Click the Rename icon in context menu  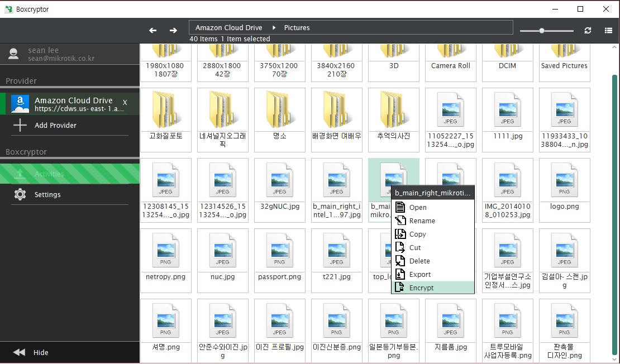pos(400,221)
